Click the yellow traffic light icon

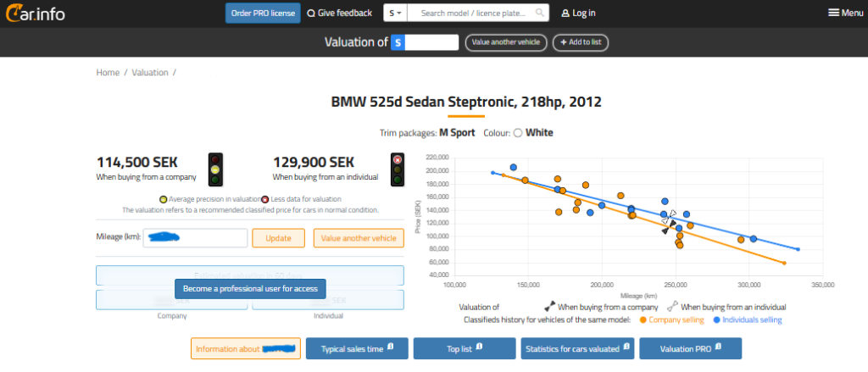click(x=216, y=169)
